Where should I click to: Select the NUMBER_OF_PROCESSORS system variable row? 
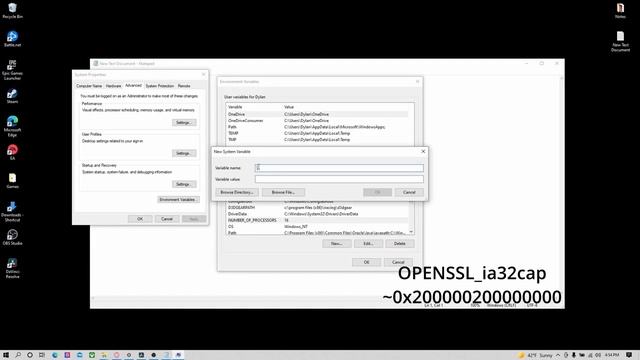(317, 220)
